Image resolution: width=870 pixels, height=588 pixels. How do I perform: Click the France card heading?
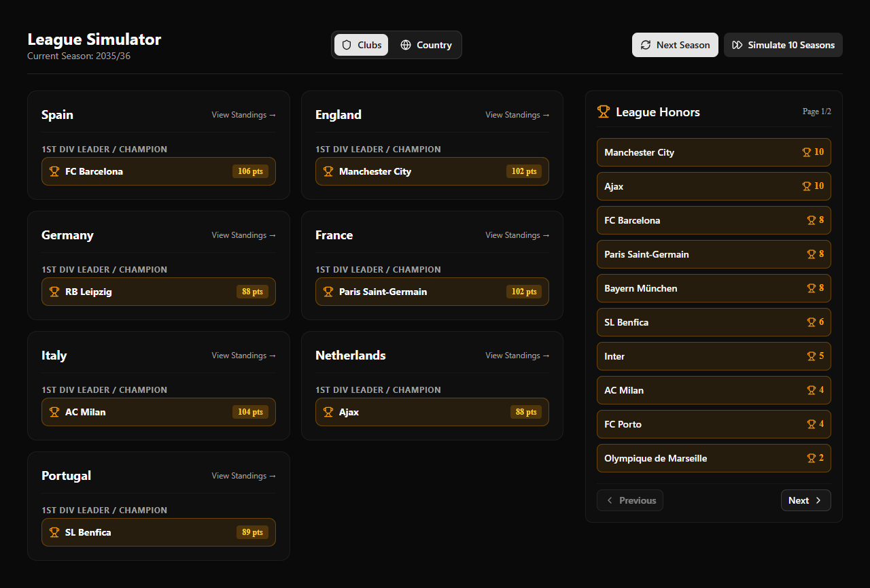(334, 235)
